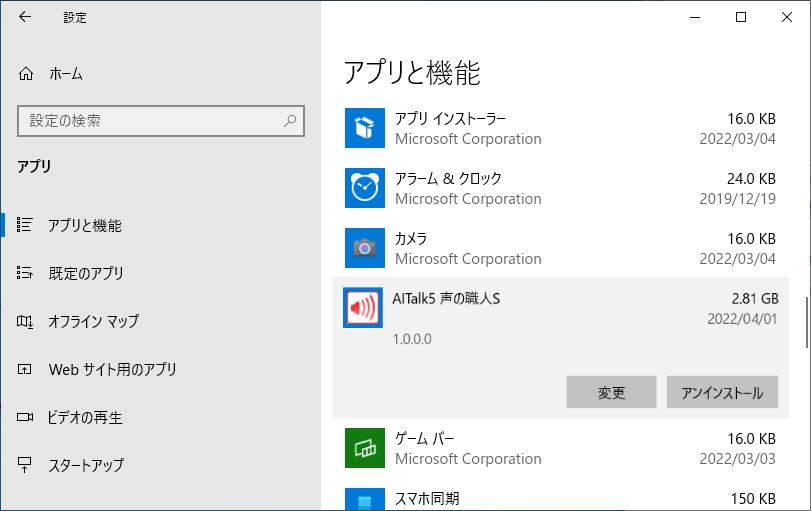Click the magnifier icon in the search box
This screenshot has height=511, width=811.
[290, 121]
